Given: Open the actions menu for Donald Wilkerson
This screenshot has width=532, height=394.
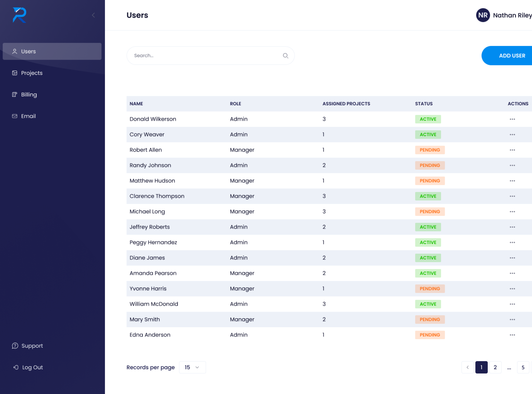Looking at the screenshot, I should click(x=512, y=119).
